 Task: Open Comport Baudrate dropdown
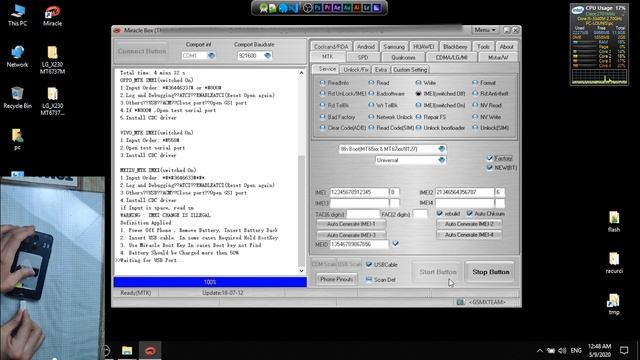267,56
